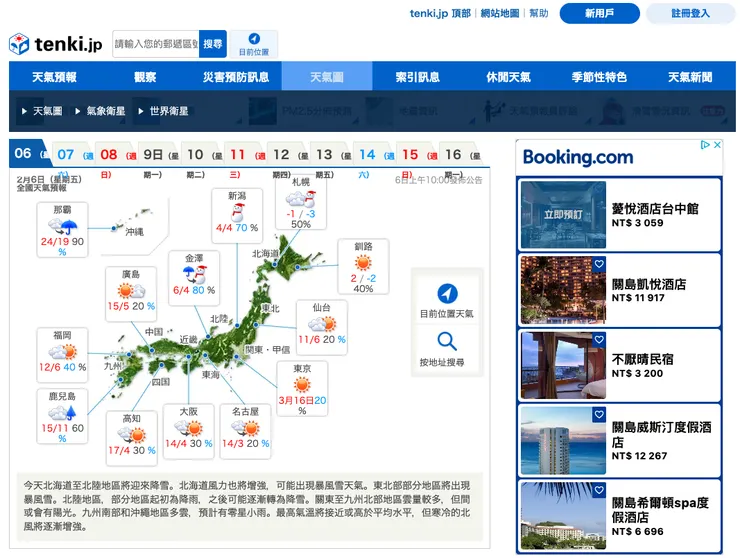The width and height of the screenshot is (740, 558).
Task: Open the 網站地圖 link
Action: click(500, 13)
